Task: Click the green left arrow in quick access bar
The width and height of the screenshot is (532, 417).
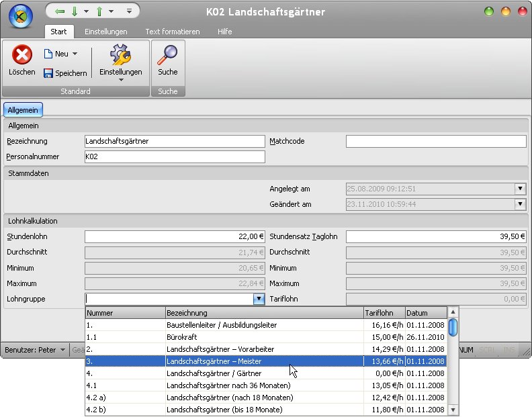Action: [x=60, y=11]
